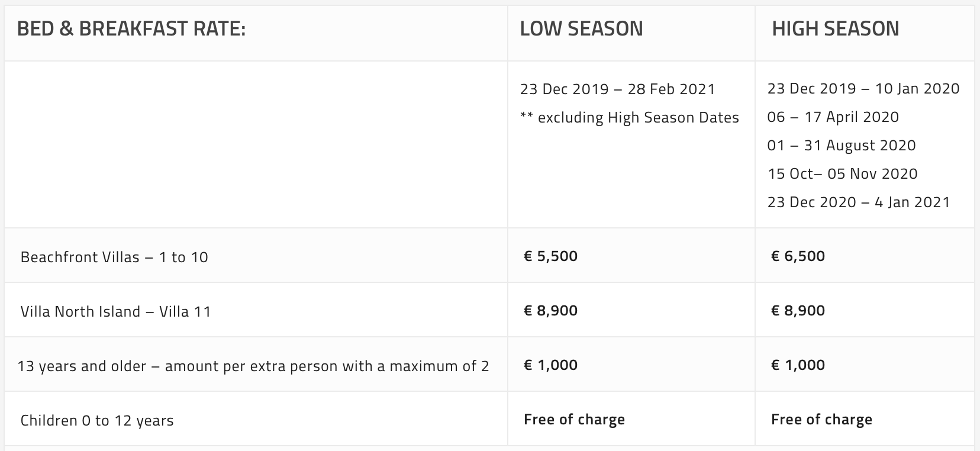Click the Children 0 to 12 years label
The image size is (980, 451).
pos(97,420)
